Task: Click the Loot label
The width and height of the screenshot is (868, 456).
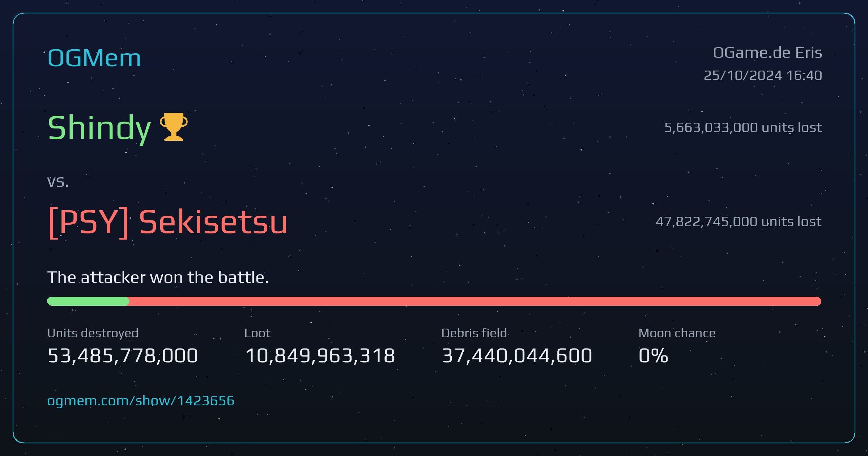Action: (x=257, y=333)
